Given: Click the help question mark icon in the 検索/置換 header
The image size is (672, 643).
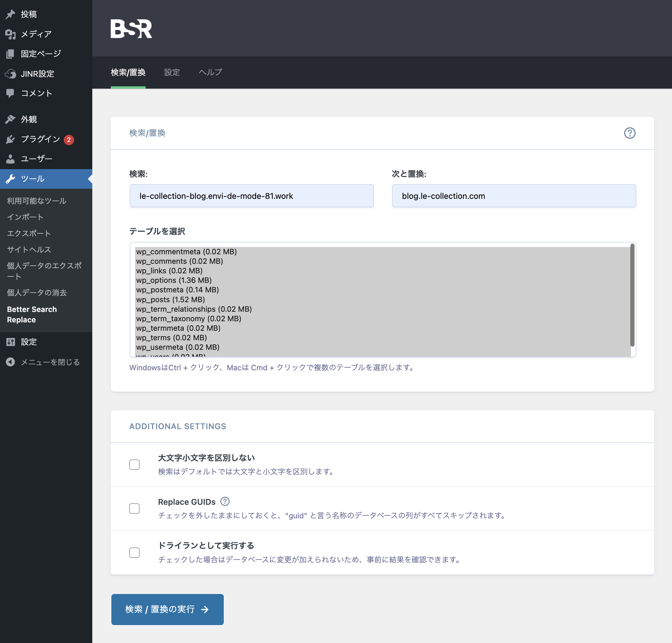Looking at the screenshot, I should pyautogui.click(x=629, y=133).
